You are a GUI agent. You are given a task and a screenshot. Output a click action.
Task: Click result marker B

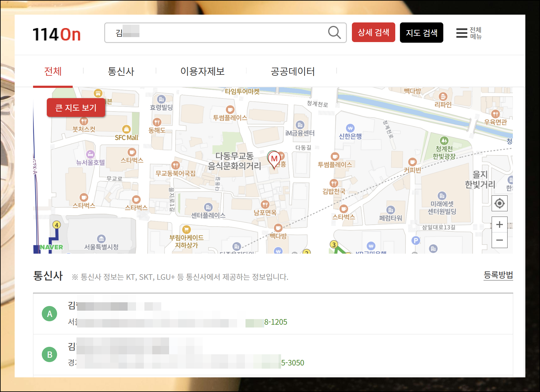tap(50, 355)
